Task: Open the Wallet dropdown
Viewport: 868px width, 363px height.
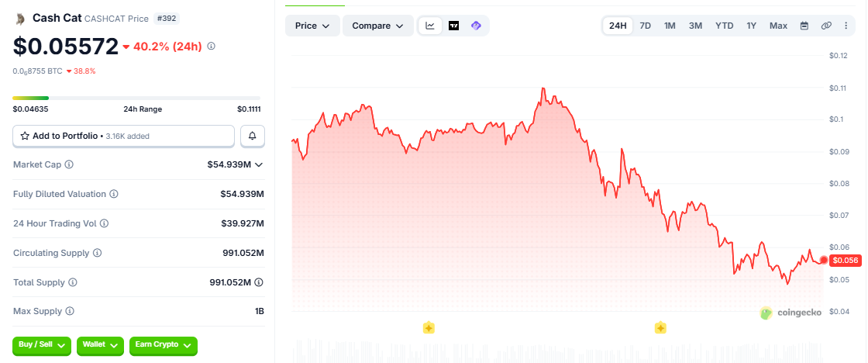Action: (100, 345)
